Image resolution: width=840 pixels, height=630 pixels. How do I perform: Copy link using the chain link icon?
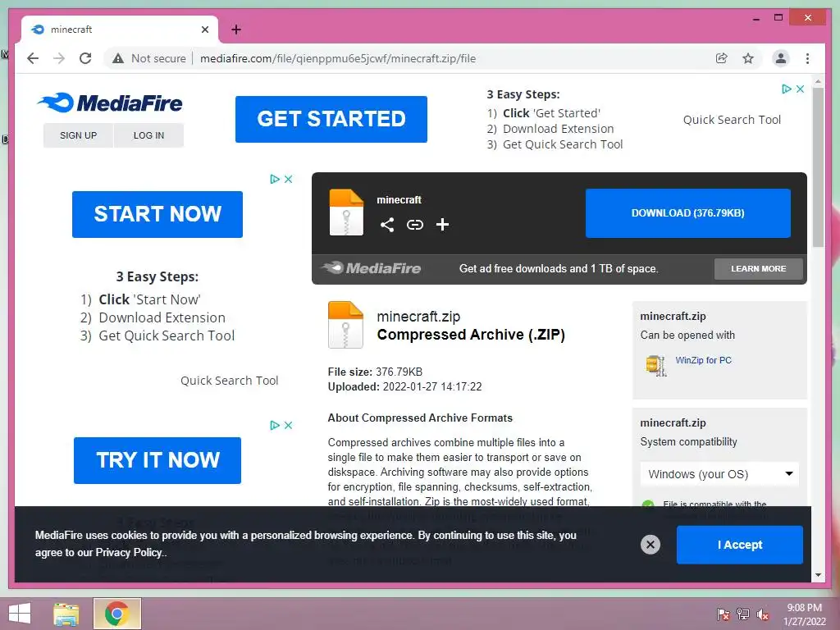(414, 225)
